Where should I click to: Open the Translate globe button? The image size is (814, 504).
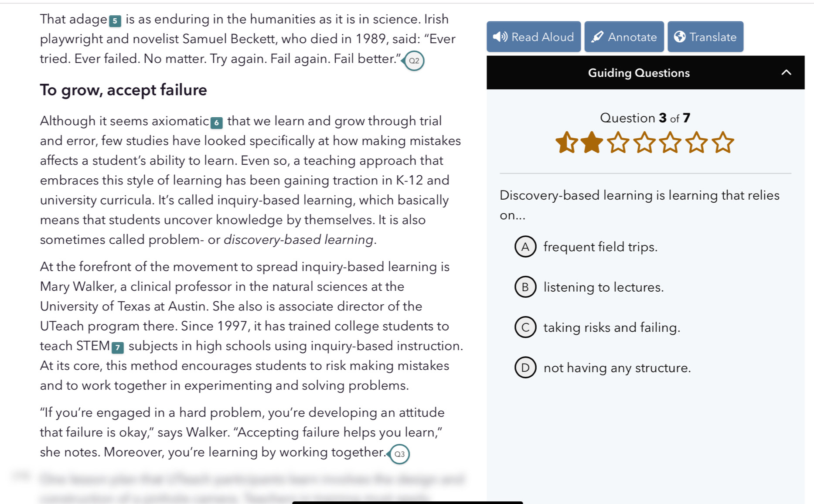[705, 37]
